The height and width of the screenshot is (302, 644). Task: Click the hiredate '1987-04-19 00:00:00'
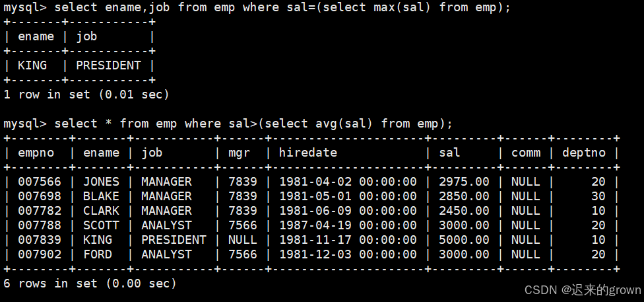point(348,225)
